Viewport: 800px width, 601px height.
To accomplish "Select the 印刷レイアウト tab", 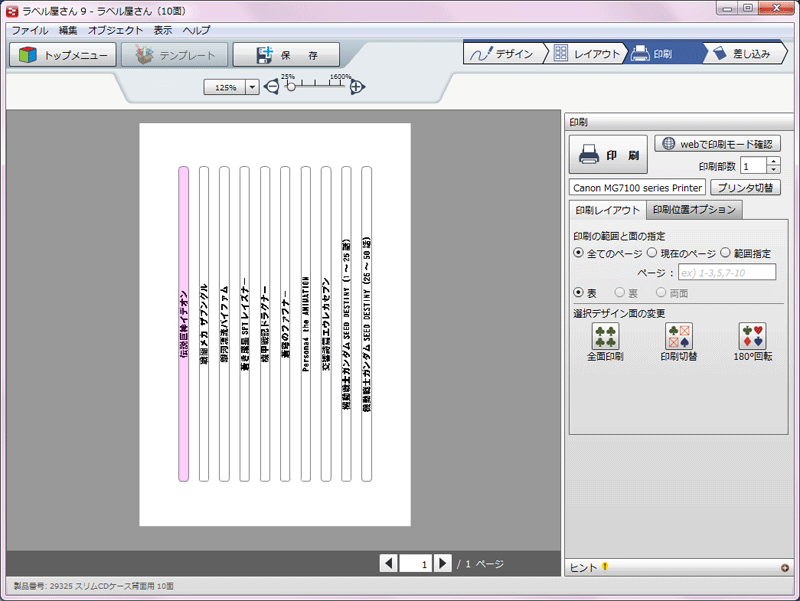I will pyautogui.click(x=607, y=210).
